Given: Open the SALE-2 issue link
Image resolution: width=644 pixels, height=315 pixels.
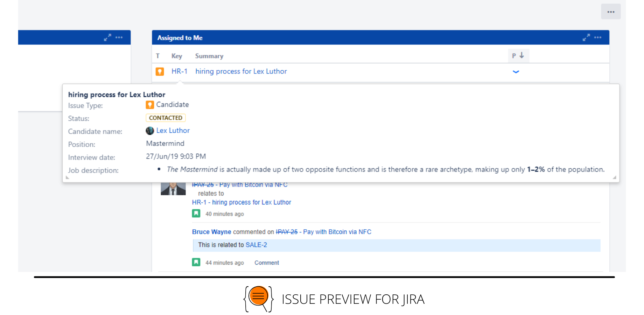Looking at the screenshot, I should pyautogui.click(x=256, y=245).
